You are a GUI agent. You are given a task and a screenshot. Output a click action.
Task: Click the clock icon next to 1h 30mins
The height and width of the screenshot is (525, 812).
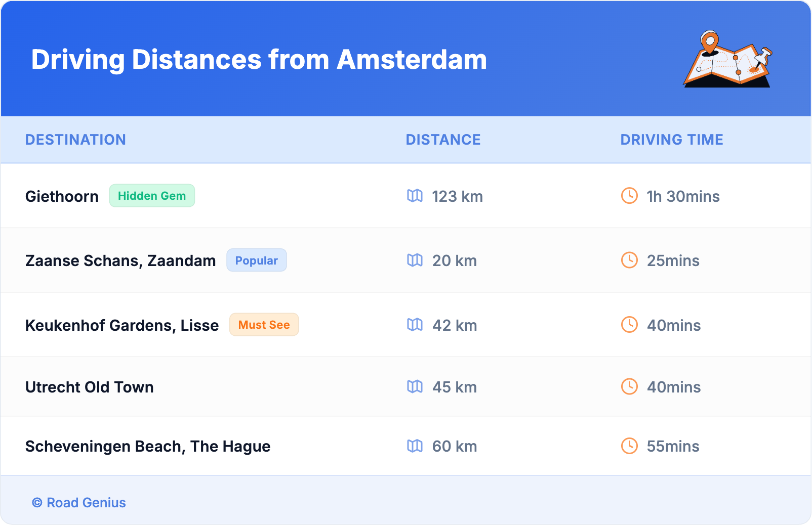click(629, 196)
